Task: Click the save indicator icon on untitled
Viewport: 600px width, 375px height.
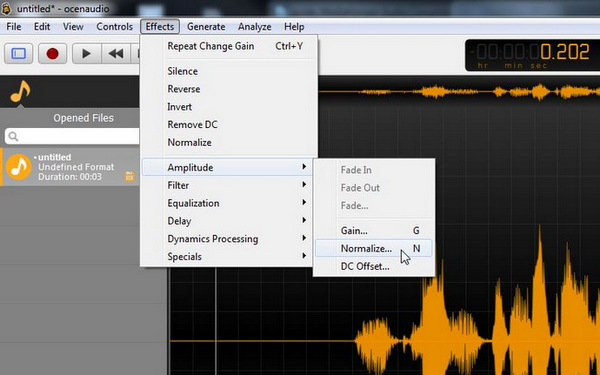Action: [x=130, y=176]
